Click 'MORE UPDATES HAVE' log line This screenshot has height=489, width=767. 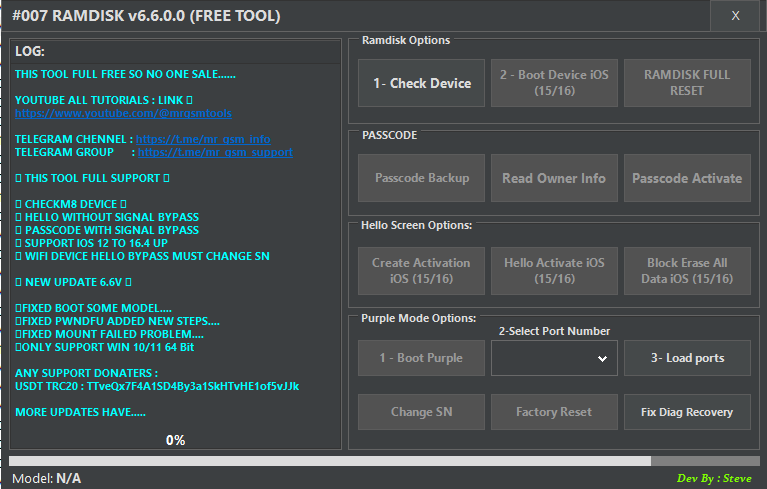[x=80, y=412]
